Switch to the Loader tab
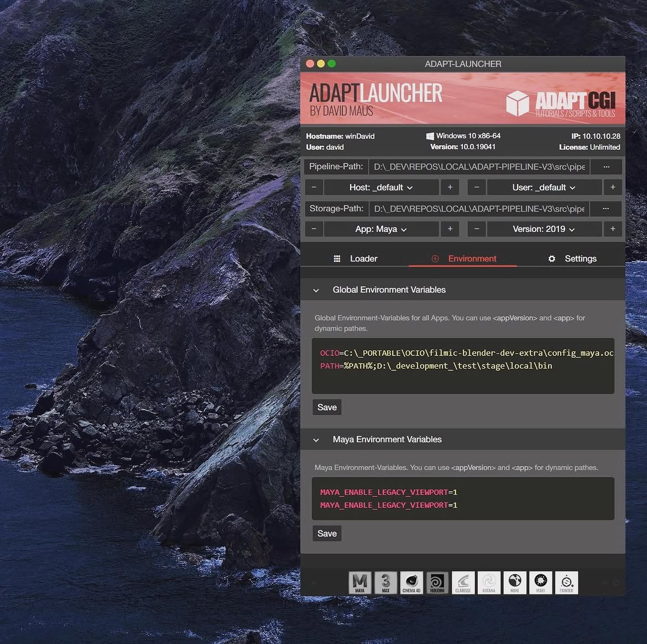The width and height of the screenshot is (647, 644). coord(355,258)
